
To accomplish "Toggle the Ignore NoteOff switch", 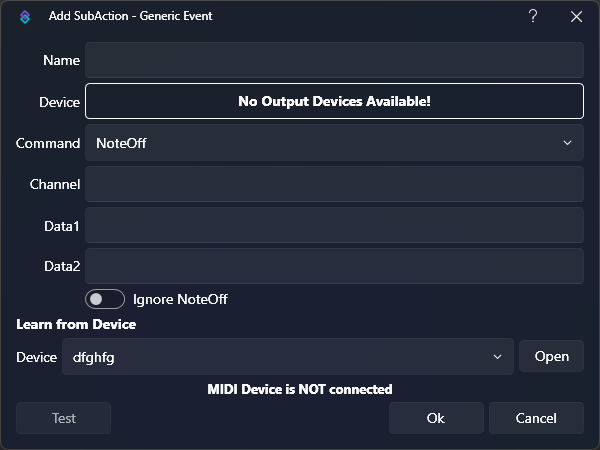I will click(x=105, y=299).
